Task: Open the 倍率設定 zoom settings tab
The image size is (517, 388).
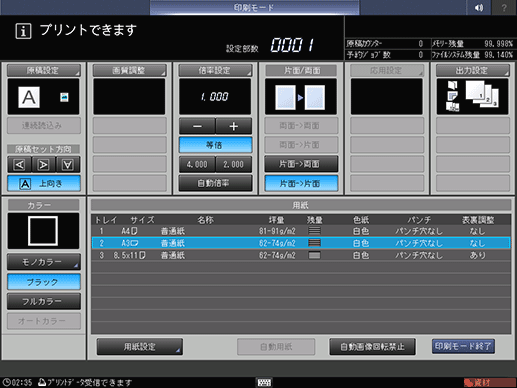Action: tap(215, 71)
